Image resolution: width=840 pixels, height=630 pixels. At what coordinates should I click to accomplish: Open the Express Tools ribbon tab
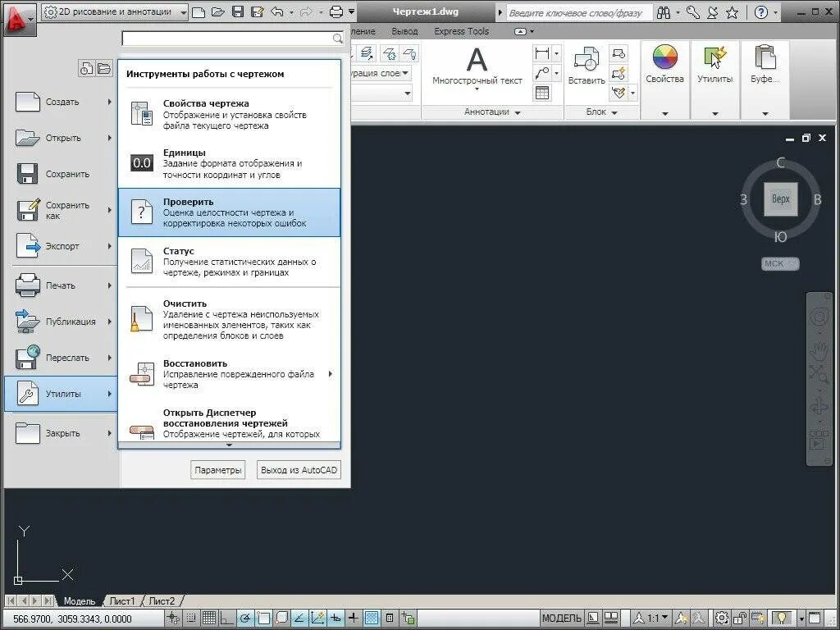[x=461, y=31]
